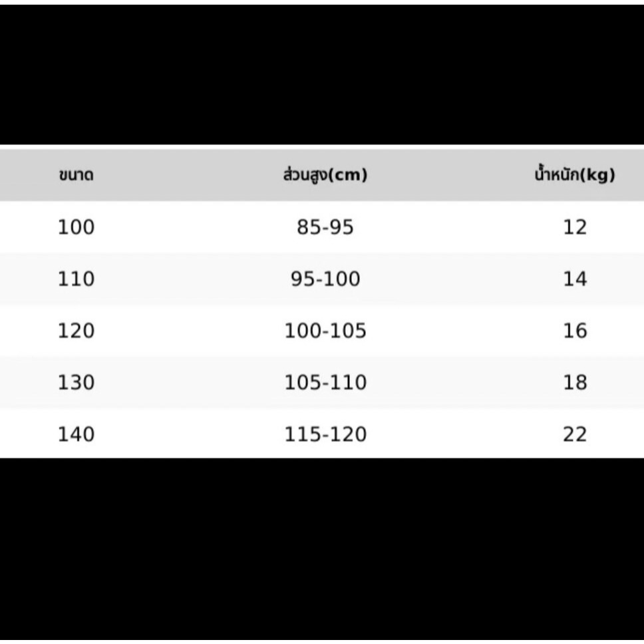This screenshot has height=644, width=644.
Task: Click the black area below the size table
Action: click(x=322, y=551)
